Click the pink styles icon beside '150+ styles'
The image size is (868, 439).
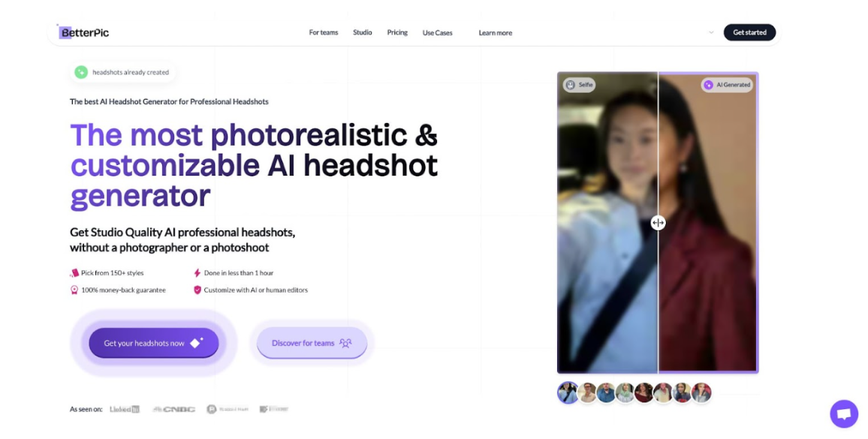pyautogui.click(x=73, y=272)
